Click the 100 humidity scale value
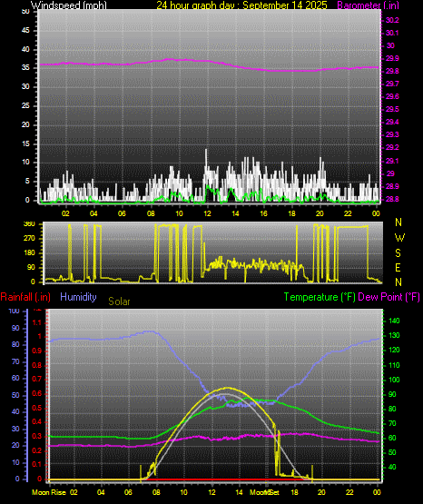 15,311
